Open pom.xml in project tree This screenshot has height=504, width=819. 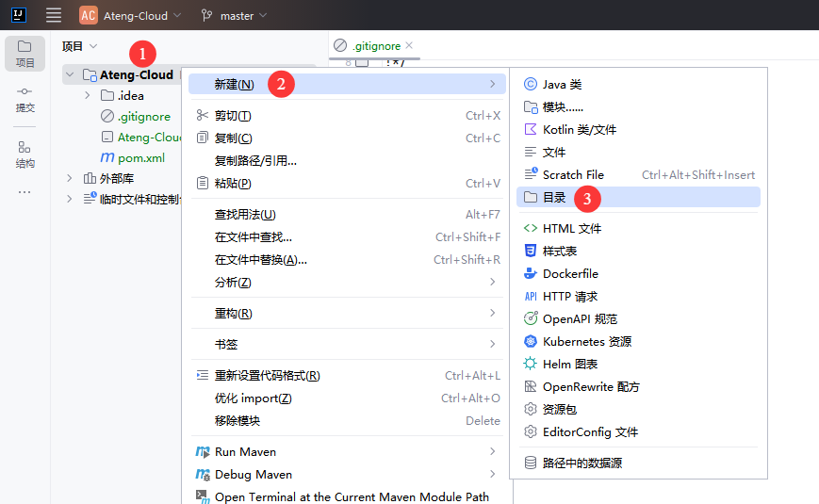[x=141, y=157]
